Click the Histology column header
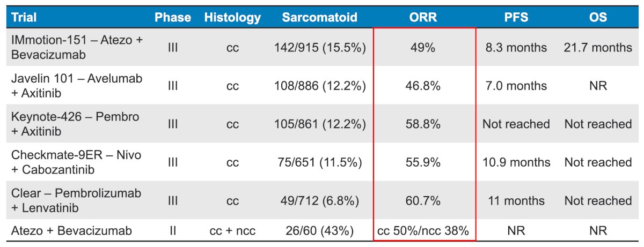The height and width of the screenshot is (247, 644). [x=232, y=18]
